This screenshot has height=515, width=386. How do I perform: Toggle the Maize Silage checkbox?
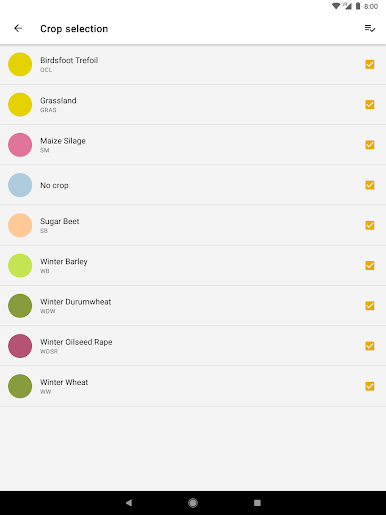[370, 145]
